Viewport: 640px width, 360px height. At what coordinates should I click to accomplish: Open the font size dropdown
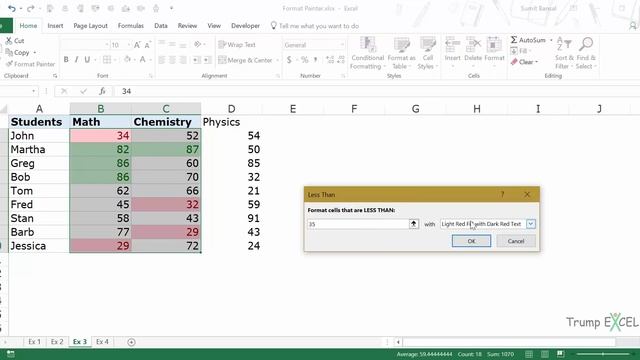pyautogui.click(x=129, y=44)
